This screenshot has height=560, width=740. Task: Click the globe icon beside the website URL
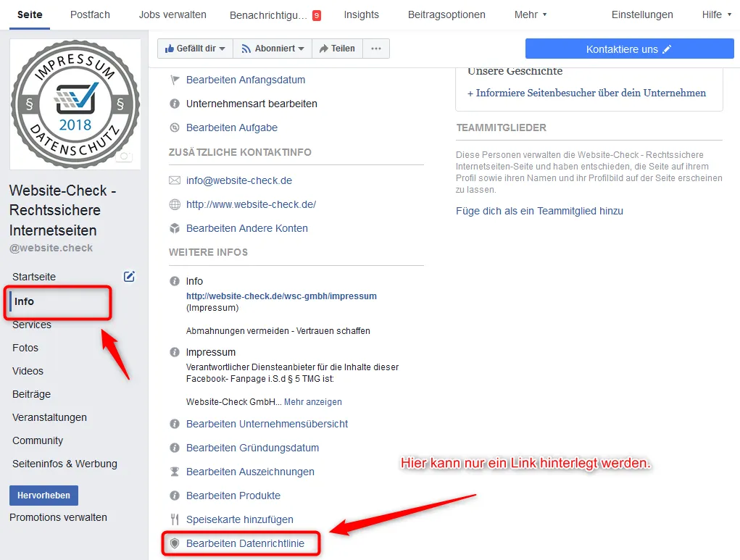click(x=174, y=204)
